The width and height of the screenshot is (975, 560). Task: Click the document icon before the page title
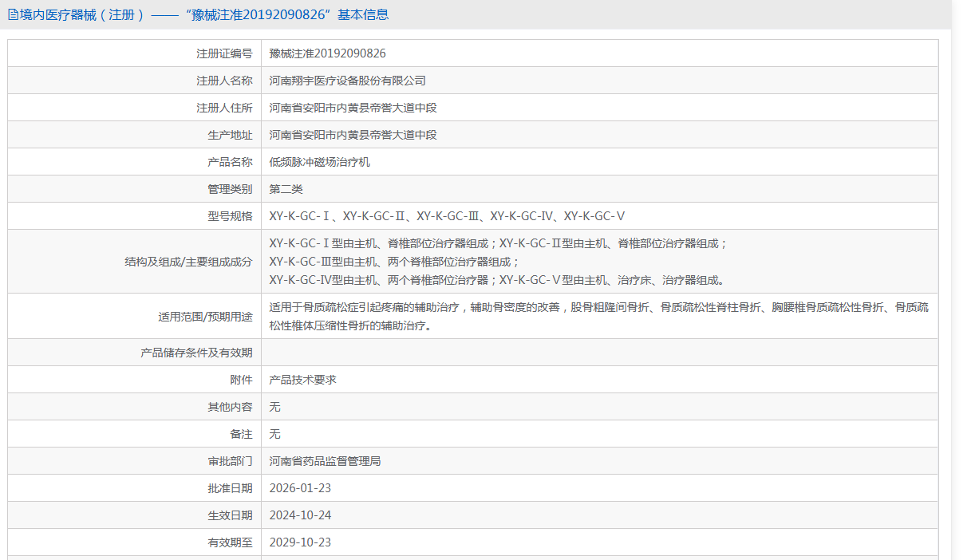(x=12, y=14)
